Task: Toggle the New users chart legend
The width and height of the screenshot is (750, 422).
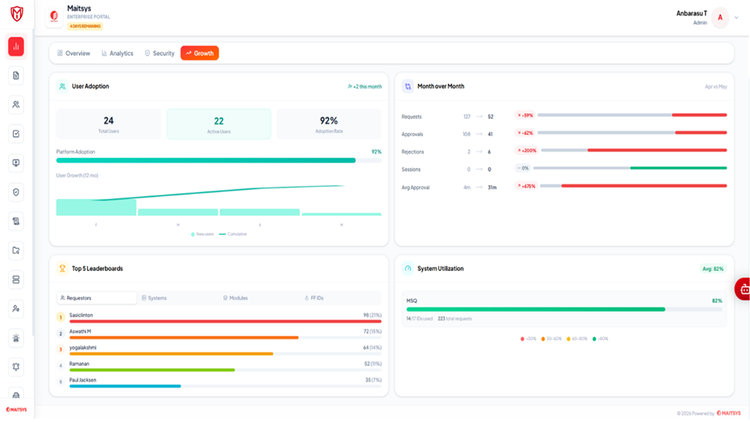Action: [x=202, y=234]
